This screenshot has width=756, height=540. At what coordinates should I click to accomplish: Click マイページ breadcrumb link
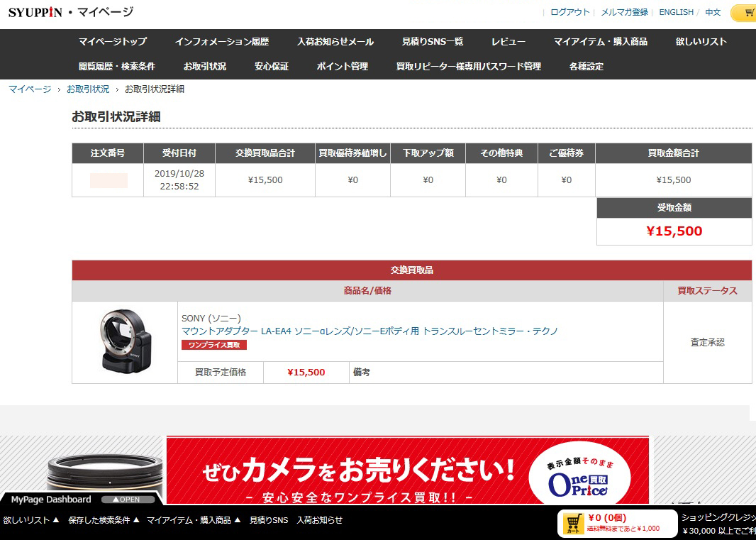30,89
